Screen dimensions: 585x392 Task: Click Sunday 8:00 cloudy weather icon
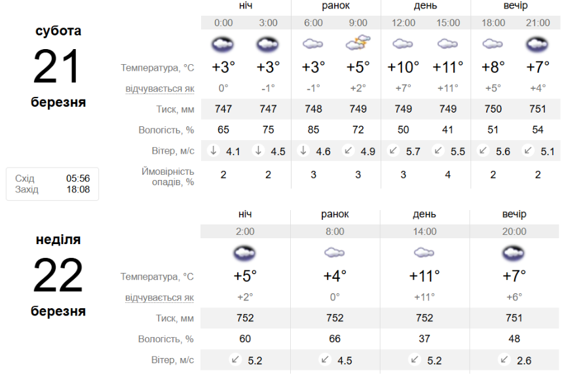point(335,253)
